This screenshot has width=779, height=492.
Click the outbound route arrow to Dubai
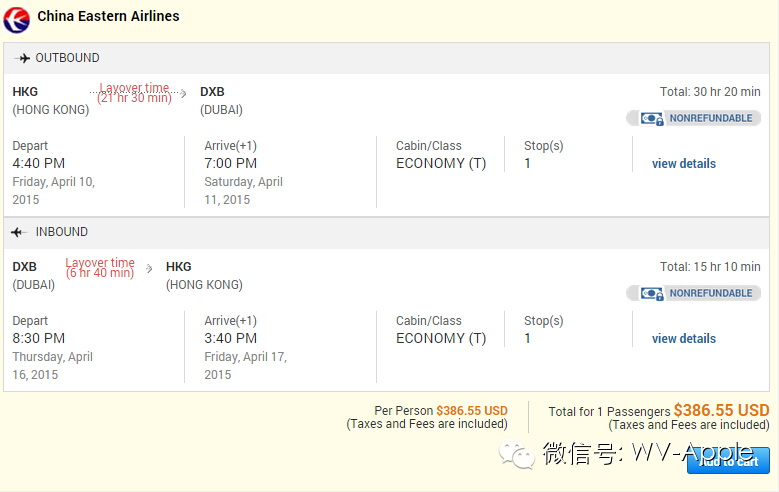183,93
